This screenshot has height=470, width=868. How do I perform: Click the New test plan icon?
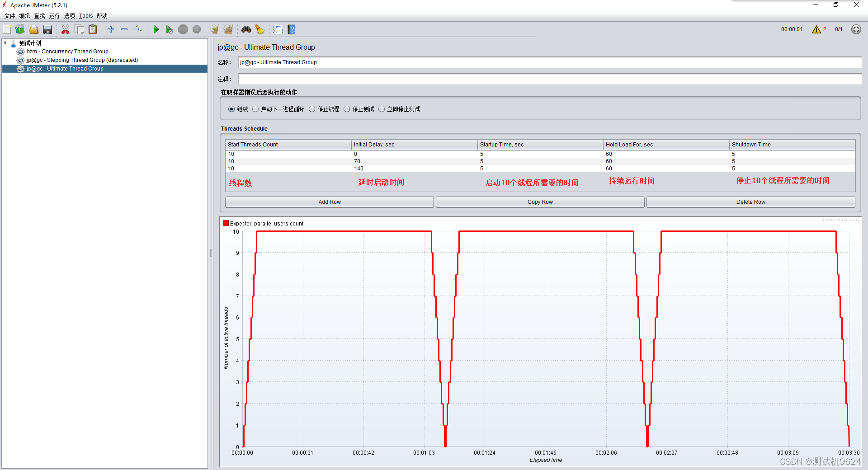click(x=7, y=29)
